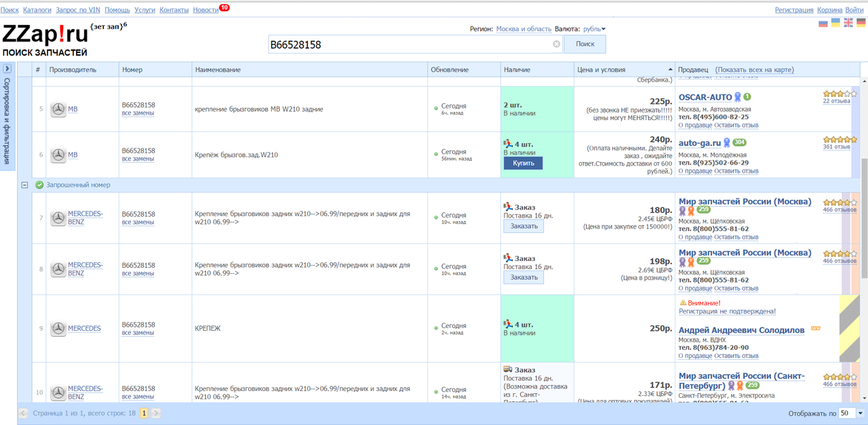868x425 pixels.
Task: Click the Mercedes logo in row 8
Action: tap(58, 269)
